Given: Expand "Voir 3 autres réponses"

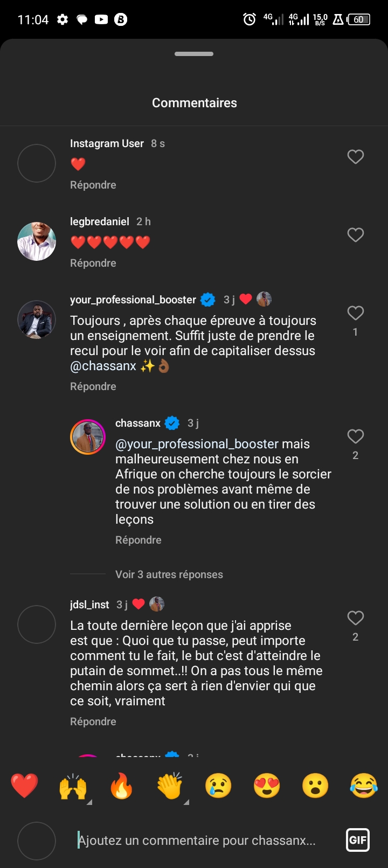Looking at the screenshot, I should pyautogui.click(x=169, y=574).
